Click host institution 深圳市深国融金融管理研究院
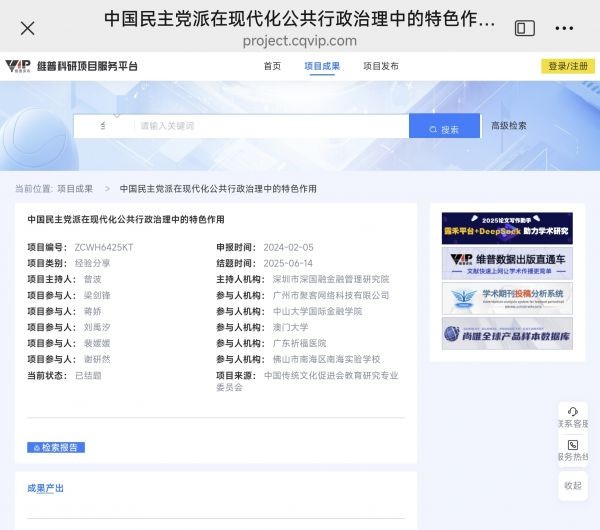Viewport: 600px width, 530px height. 331,279
